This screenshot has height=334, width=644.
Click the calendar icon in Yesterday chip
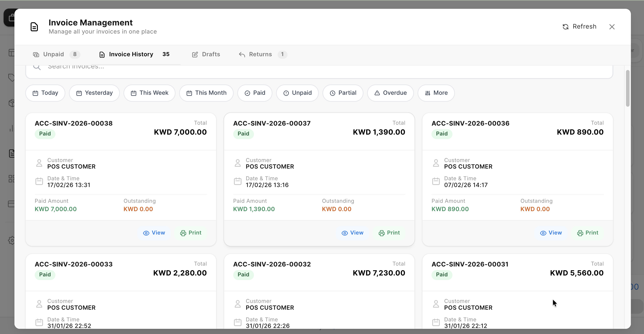pyautogui.click(x=79, y=93)
